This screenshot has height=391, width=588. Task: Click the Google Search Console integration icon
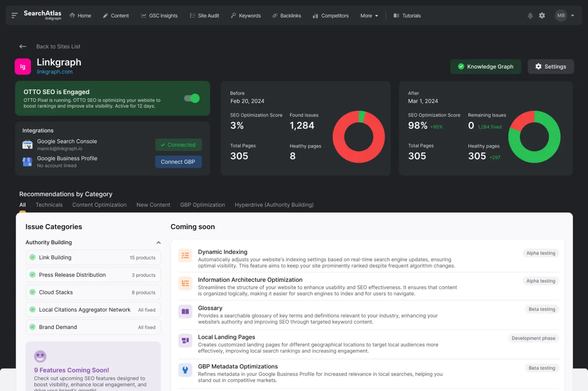tap(27, 145)
